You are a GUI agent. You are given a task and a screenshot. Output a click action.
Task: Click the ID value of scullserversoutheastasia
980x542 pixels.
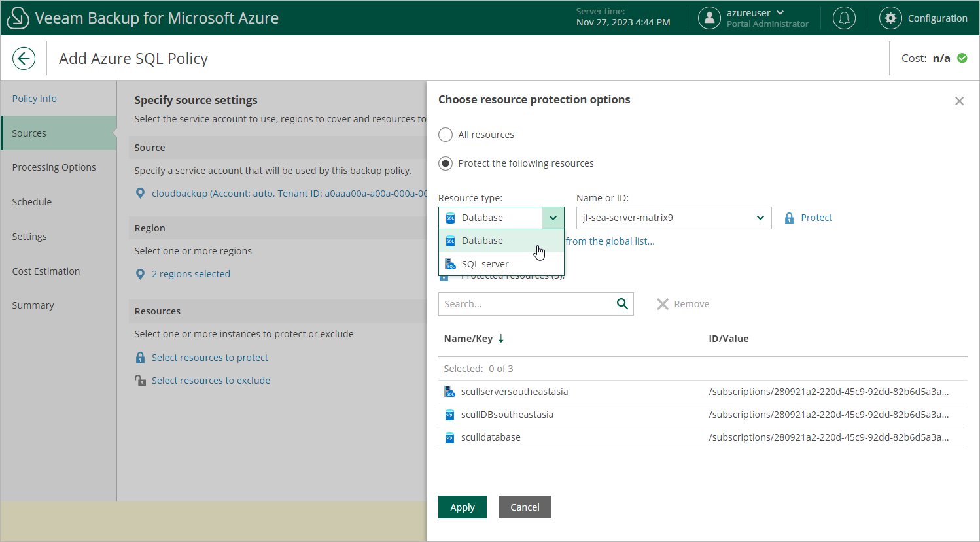coord(829,392)
